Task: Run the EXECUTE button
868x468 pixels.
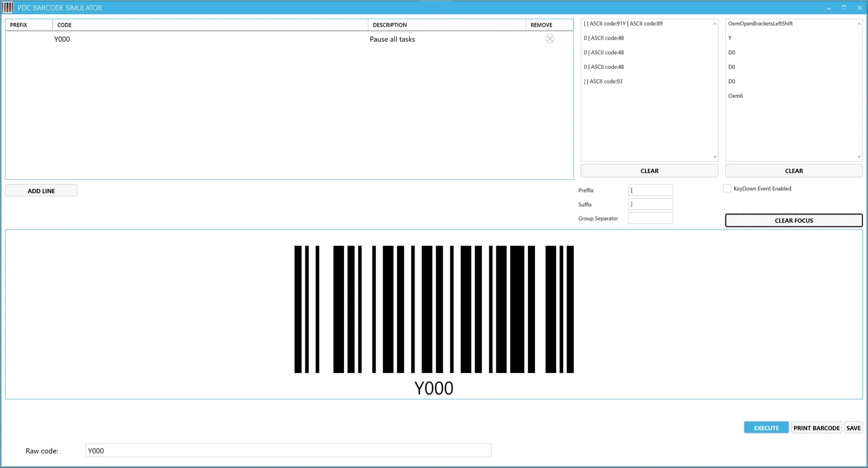Action: [766, 428]
